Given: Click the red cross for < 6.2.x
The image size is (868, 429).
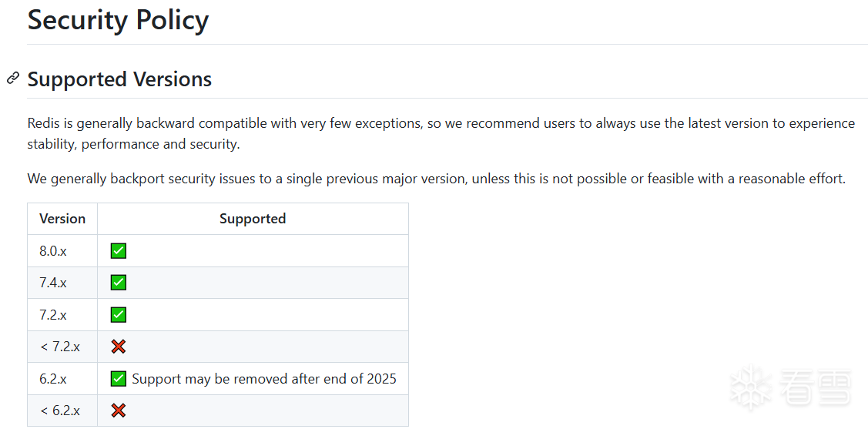Looking at the screenshot, I should pos(118,411).
